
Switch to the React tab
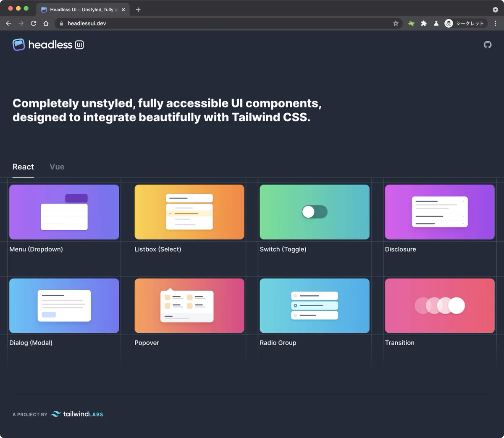click(x=23, y=167)
